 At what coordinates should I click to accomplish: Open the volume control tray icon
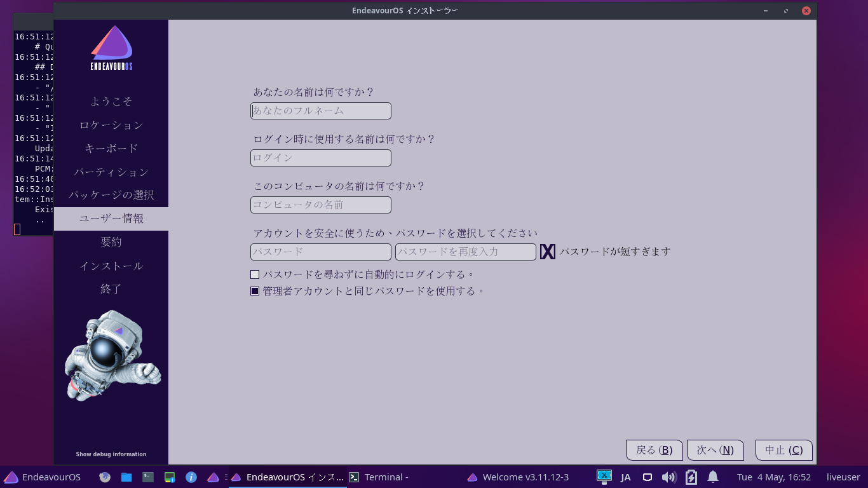click(669, 477)
